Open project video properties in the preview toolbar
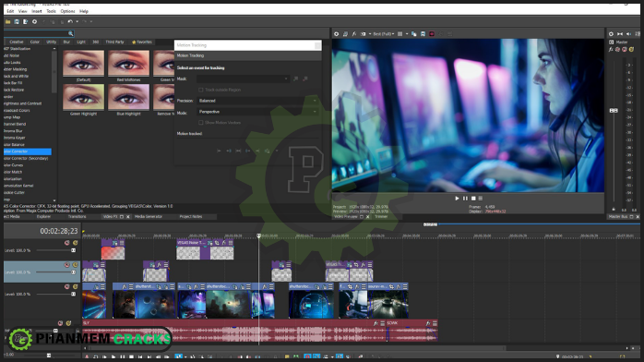This screenshot has width=644, height=362. 336,34
